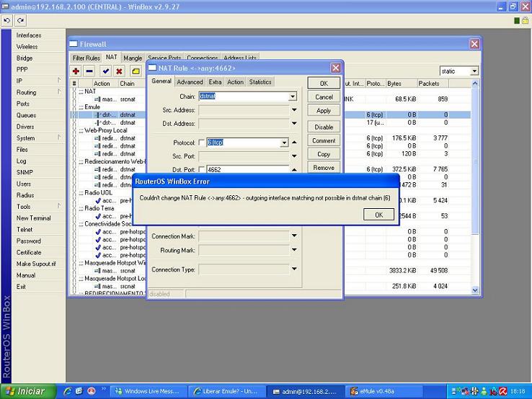Open the static filter dropdown
532x399 pixels.
(474, 71)
